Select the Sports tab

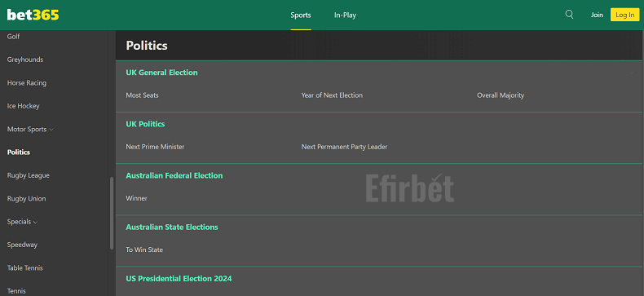pos(301,15)
